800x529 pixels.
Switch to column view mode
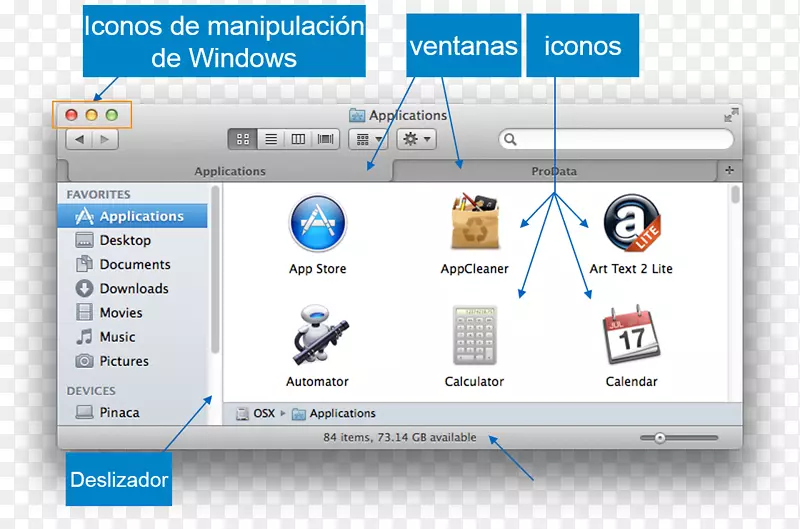(x=298, y=139)
